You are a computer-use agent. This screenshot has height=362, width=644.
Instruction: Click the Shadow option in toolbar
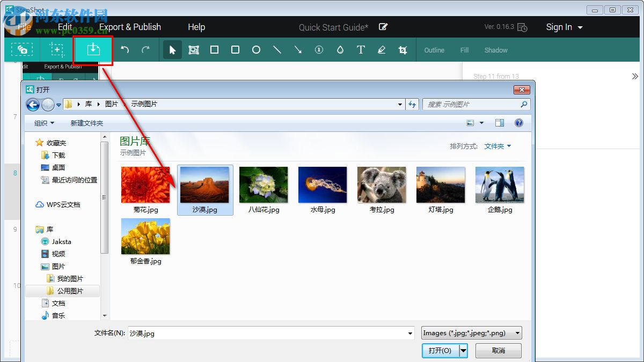tap(496, 50)
